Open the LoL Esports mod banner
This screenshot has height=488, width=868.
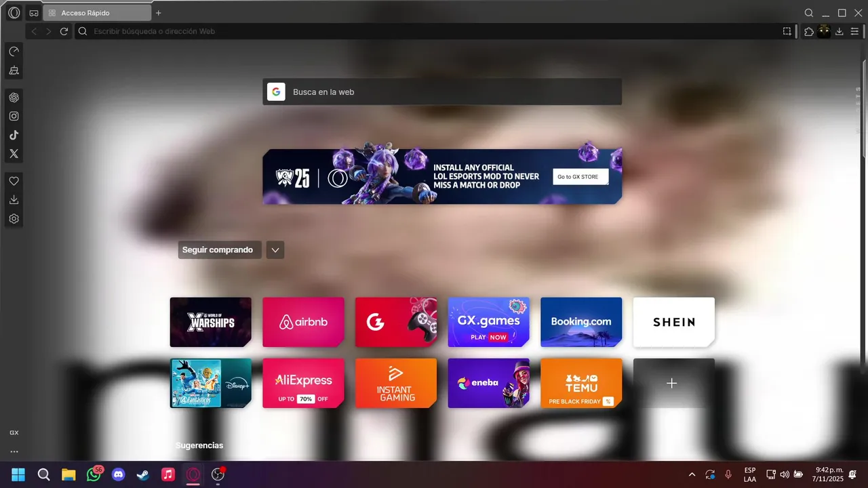[442, 176]
